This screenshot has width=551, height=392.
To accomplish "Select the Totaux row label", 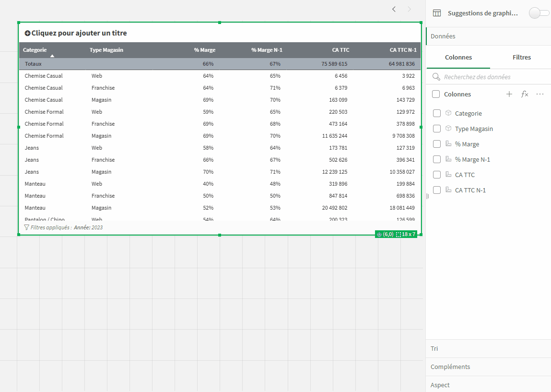I will (x=33, y=64).
